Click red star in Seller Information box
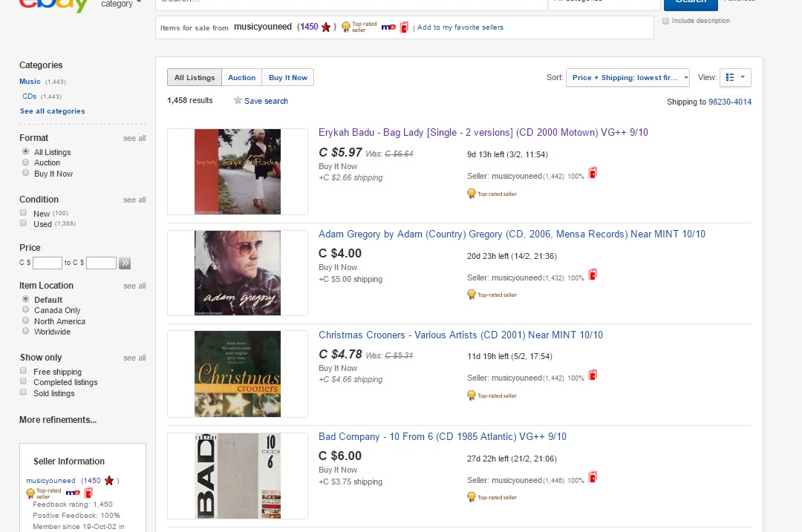The height and width of the screenshot is (532, 802). (109, 480)
